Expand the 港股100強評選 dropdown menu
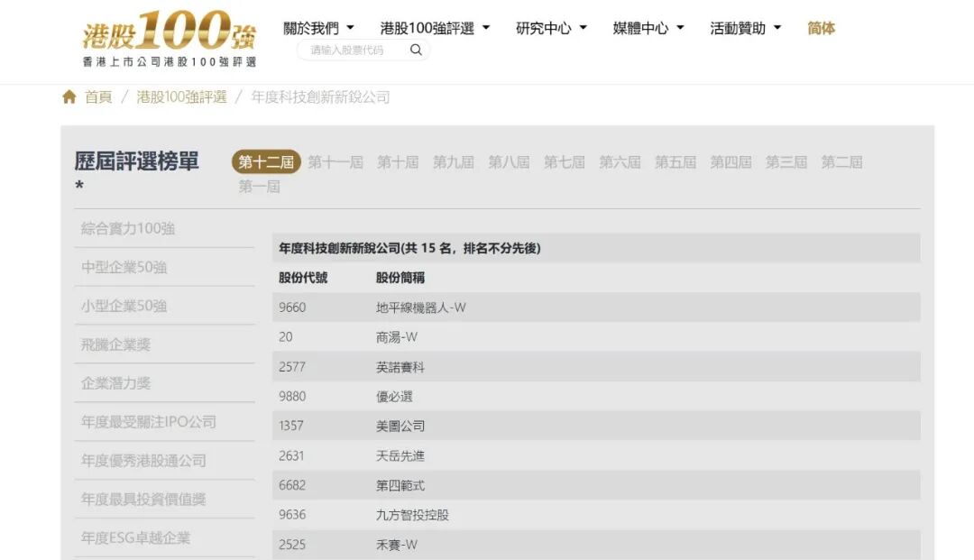The height and width of the screenshot is (560, 974). [435, 28]
